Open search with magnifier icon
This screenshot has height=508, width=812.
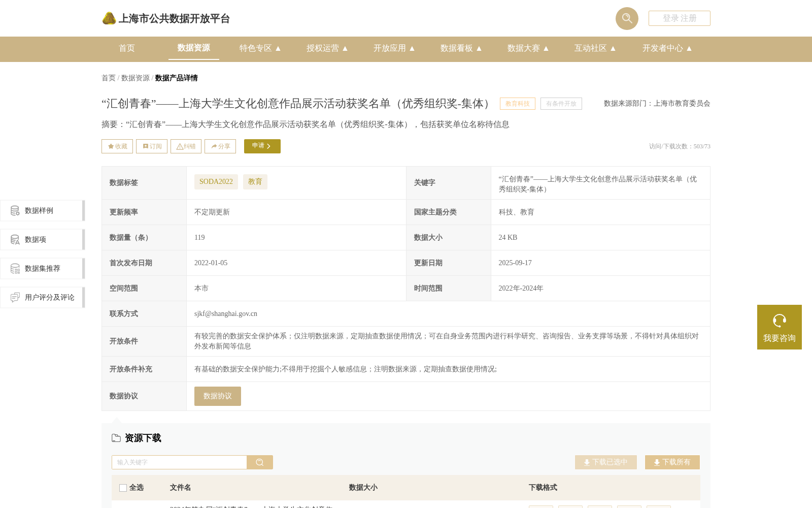627,18
